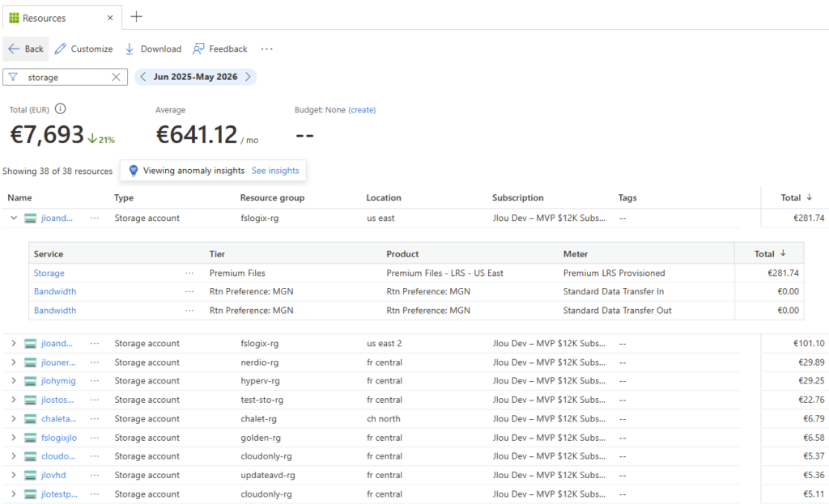The height and width of the screenshot is (504, 829).
Task: Open the Jun 2025-May 2026 date picker
Action: click(x=196, y=77)
